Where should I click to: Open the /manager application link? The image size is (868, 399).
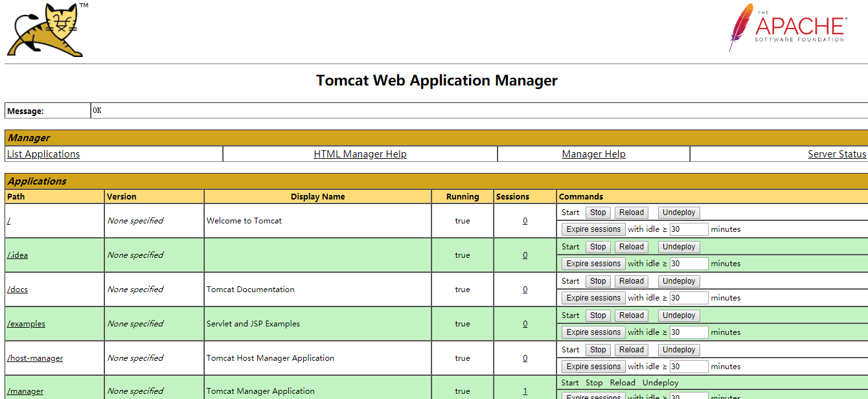click(x=25, y=391)
